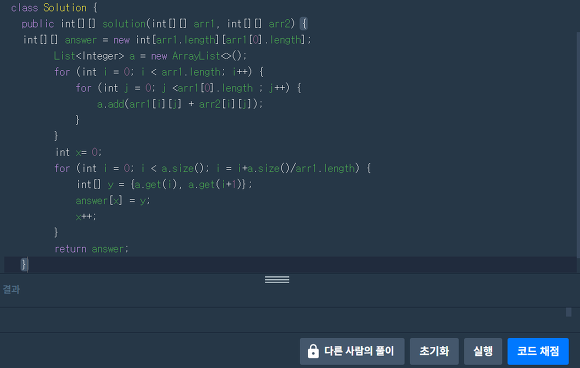Click the 'for (int i = 0; i < arr1.length' line
The width and height of the screenshot is (580, 368).
click(159, 72)
